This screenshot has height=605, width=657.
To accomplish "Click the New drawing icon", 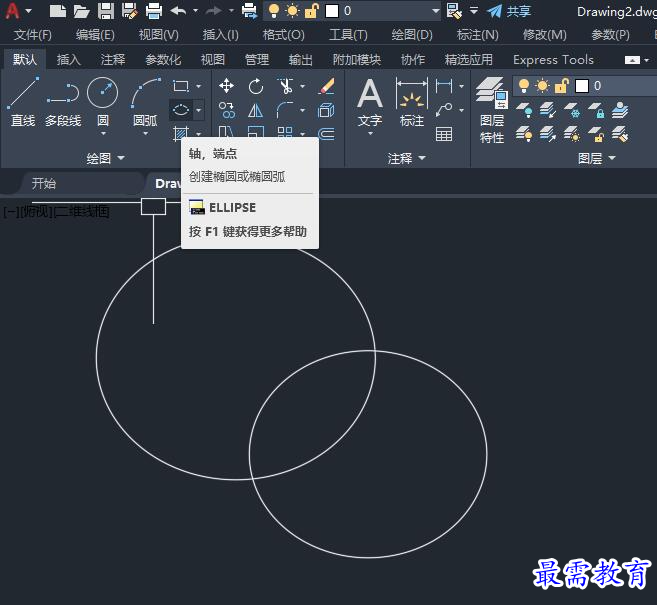I will [x=58, y=11].
